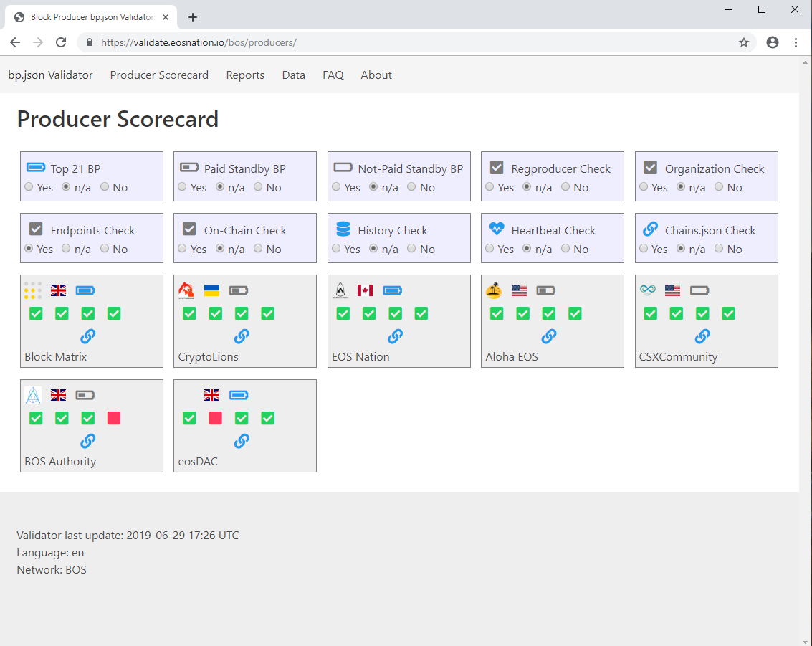Click the chain link icon in Block Matrix card
812x646 pixels.
pyautogui.click(x=88, y=337)
